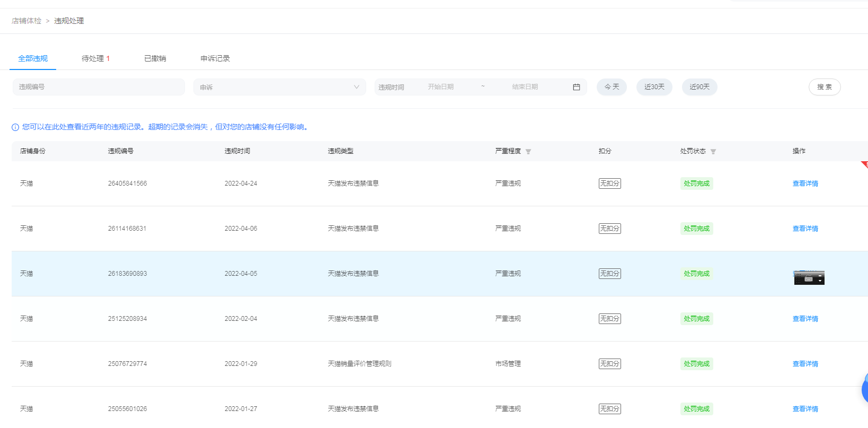Select the 申诉记录 tab

point(215,58)
